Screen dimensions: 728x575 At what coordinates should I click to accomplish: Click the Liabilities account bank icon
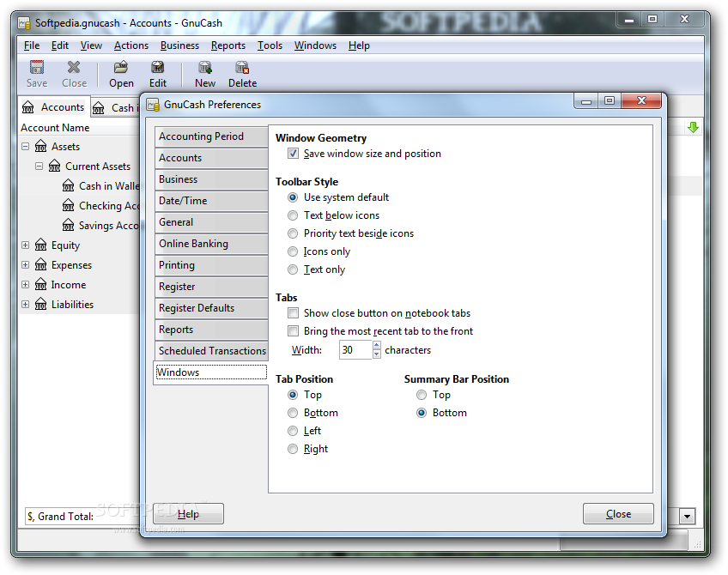pyautogui.click(x=41, y=304)
